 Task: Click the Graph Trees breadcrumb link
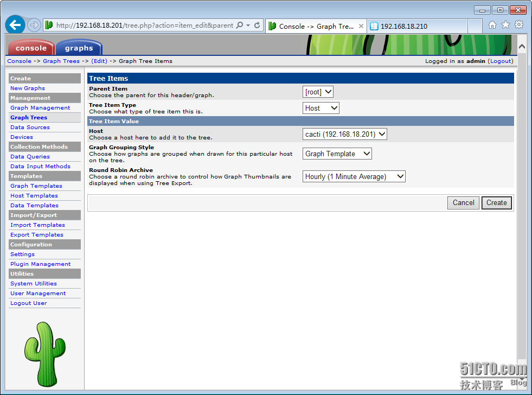pyautogui.click(x=61, y=61)
